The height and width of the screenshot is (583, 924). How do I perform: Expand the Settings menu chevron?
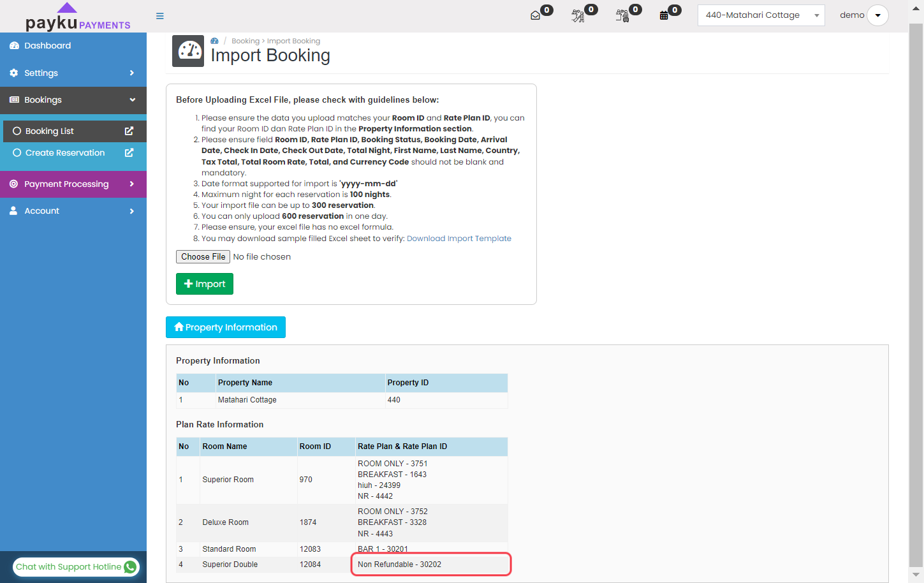tap(132, 73)
